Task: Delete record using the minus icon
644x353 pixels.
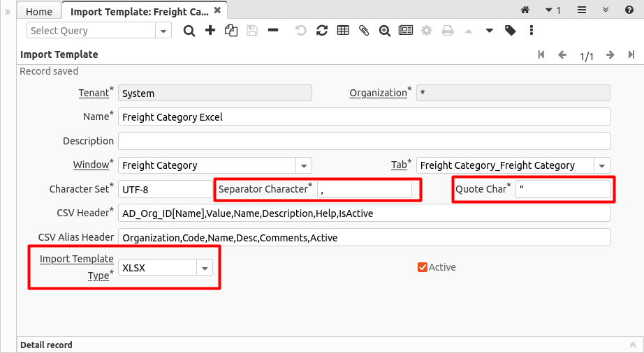Action: pos(273,31)
